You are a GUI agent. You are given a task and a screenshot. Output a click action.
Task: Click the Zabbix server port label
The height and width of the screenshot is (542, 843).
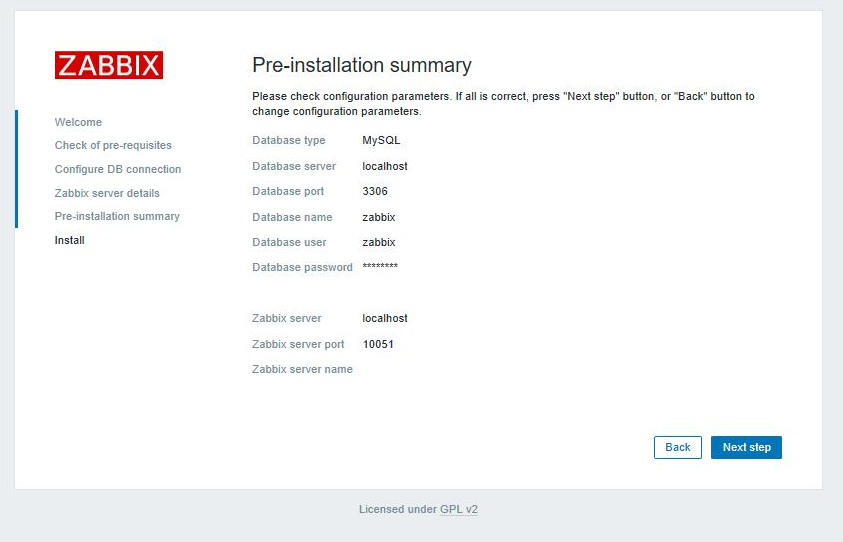pyautogui.click(x=298, y=344)
